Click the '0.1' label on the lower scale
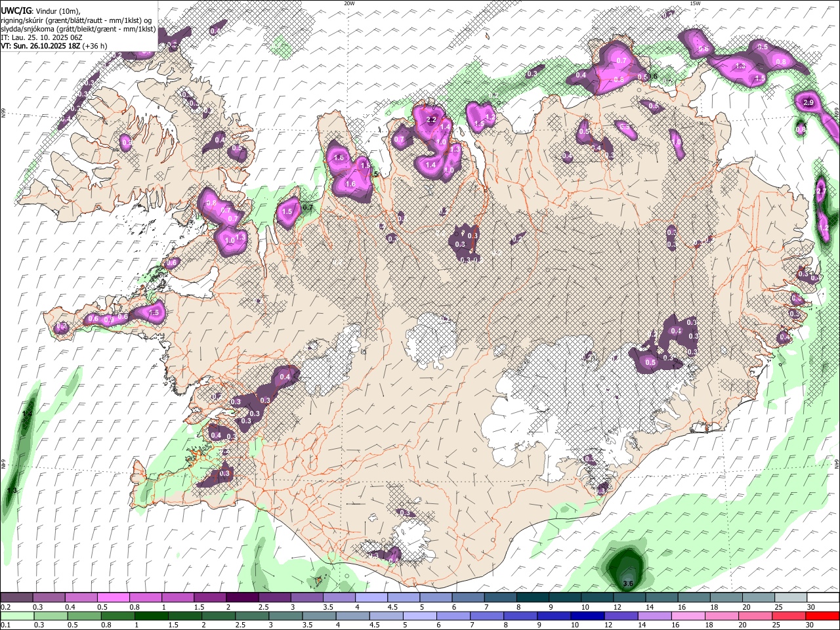840x630 pixels. (x=5, y=625)
